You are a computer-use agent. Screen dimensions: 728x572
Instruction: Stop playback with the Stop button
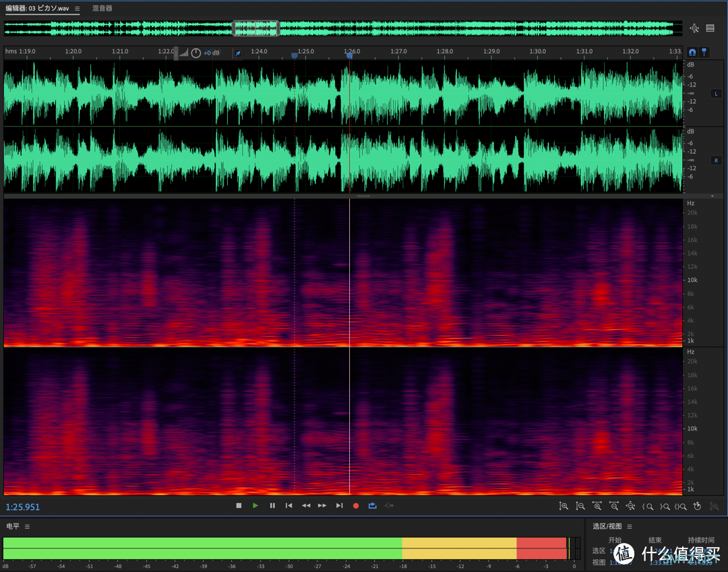pyautogui.click(x=239, y=505)
